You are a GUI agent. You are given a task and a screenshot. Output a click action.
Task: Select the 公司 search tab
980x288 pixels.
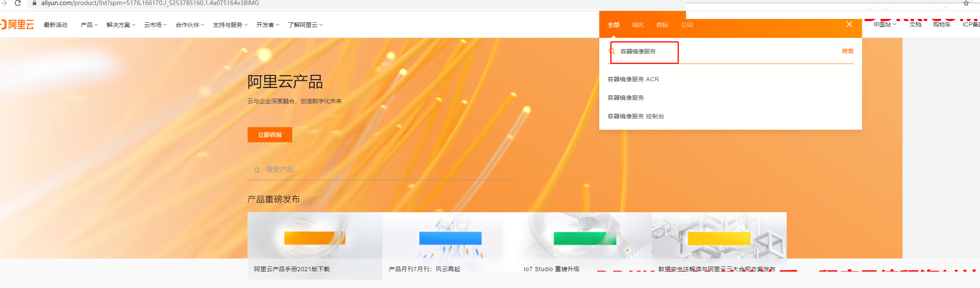[687, 25]
